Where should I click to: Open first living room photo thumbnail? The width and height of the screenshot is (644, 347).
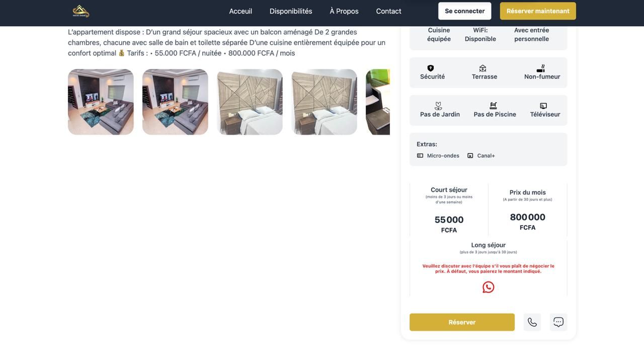(101, 102)
